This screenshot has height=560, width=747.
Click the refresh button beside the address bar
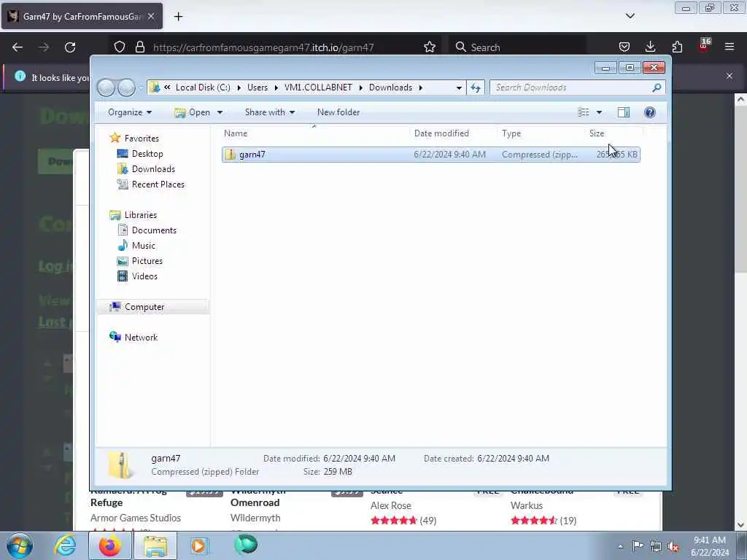tap(476, 87)
